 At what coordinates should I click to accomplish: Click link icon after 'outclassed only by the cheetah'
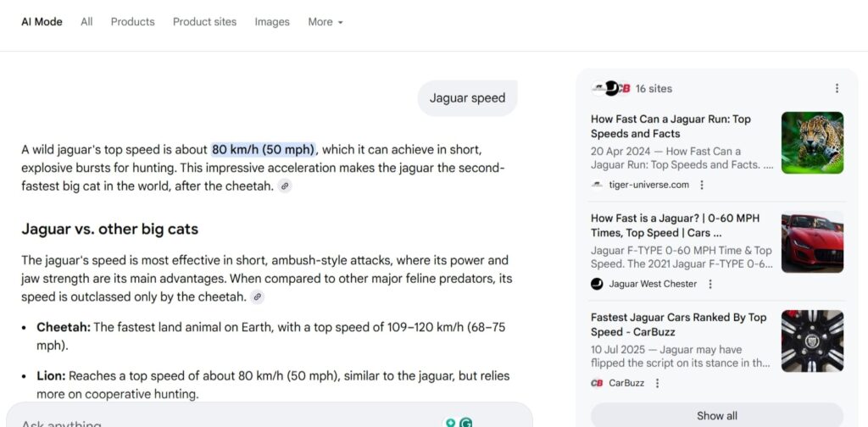[257, 297]
